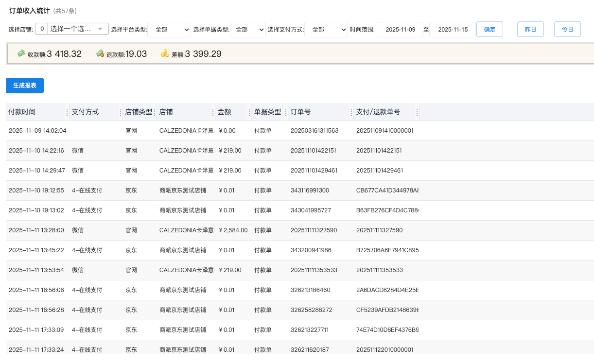Select the row with order 202511111327590
594x364 pixels.
tap(314, 230)
